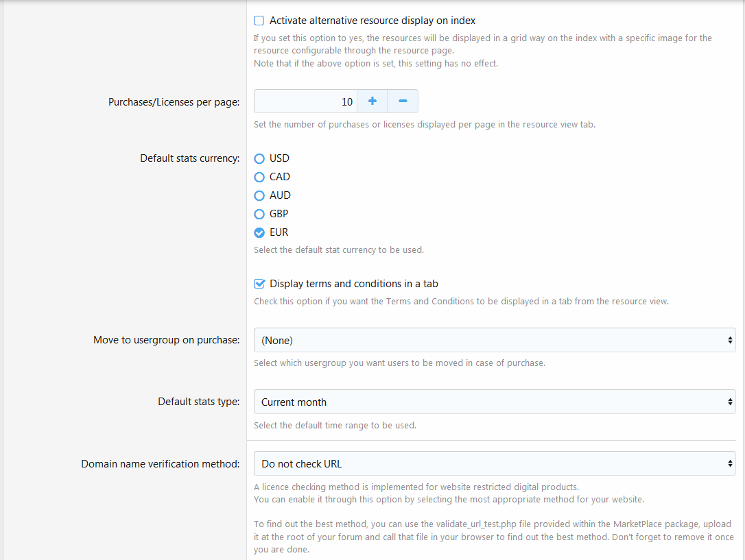Click the plus icon to increase purchases per page

click(x=372, y=101)
